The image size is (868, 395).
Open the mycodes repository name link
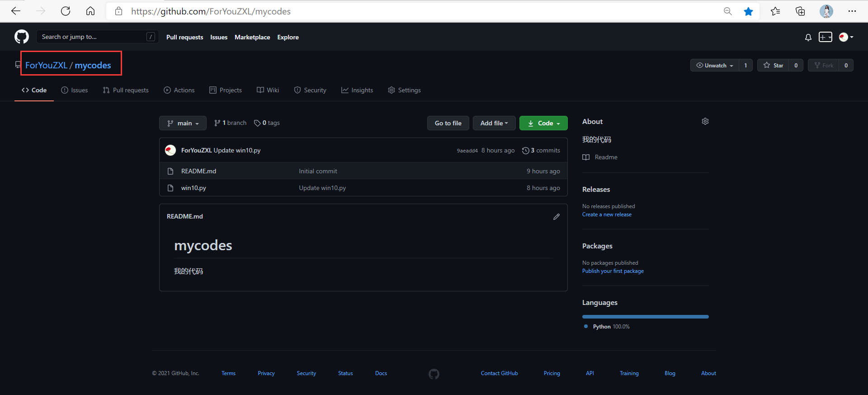click(x=93, y=65)
